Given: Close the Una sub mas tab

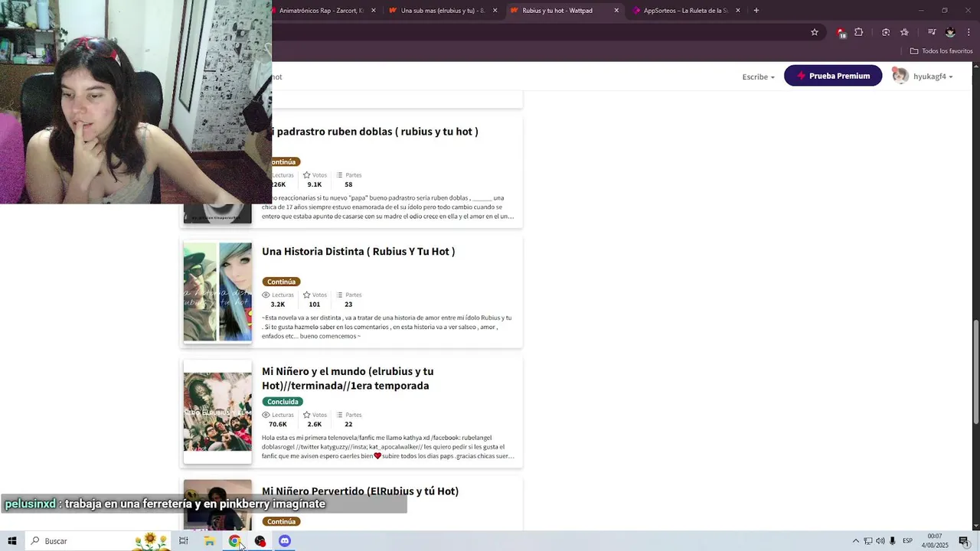Looking at the screenshot, I should coord(495,11).
